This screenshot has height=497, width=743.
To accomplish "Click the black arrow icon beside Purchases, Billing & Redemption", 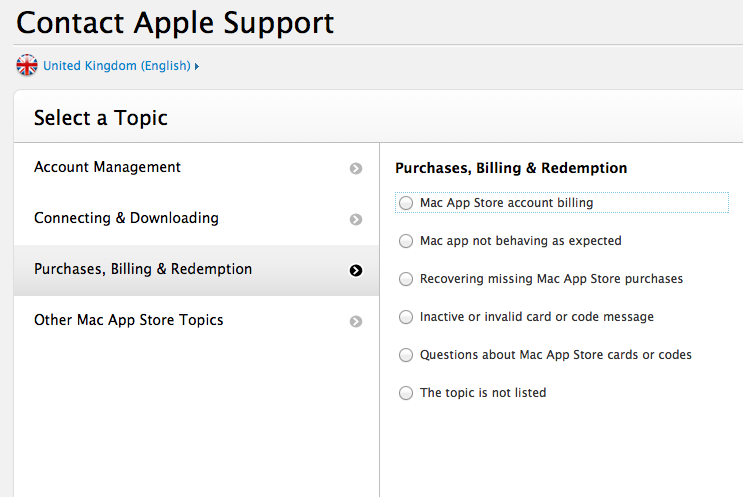I will click(356, 270).
